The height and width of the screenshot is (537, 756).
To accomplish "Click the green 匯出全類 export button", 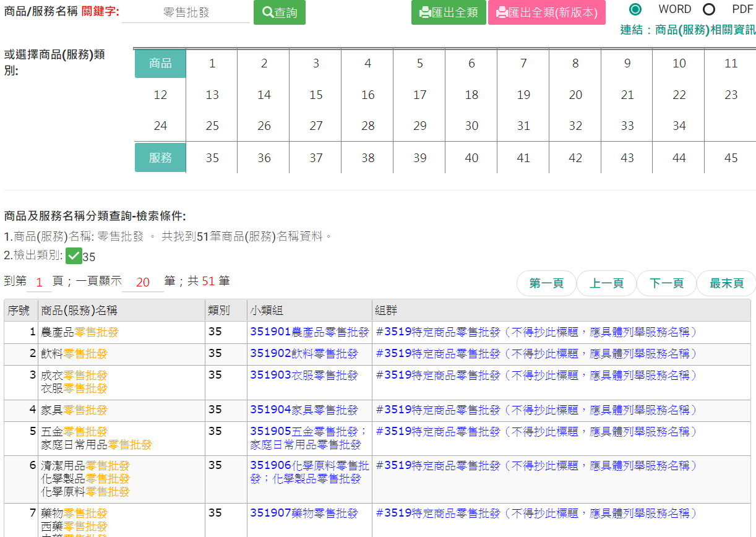I will [x=448, y=12].
